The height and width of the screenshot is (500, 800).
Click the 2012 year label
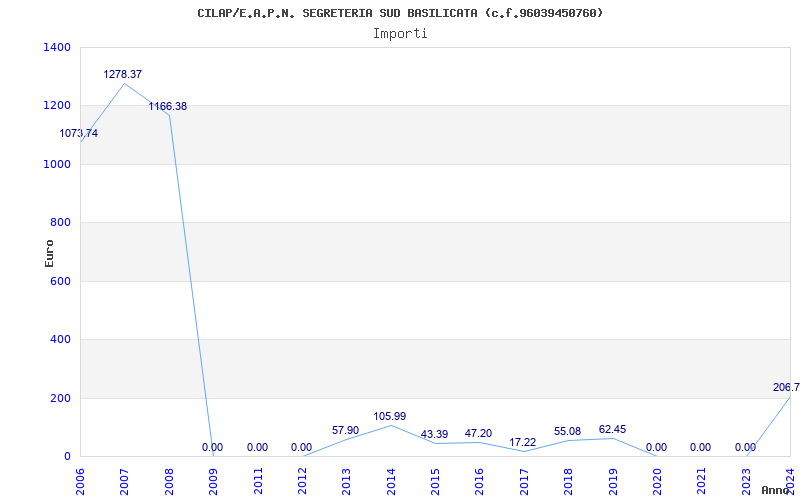[x=302, y=481]
